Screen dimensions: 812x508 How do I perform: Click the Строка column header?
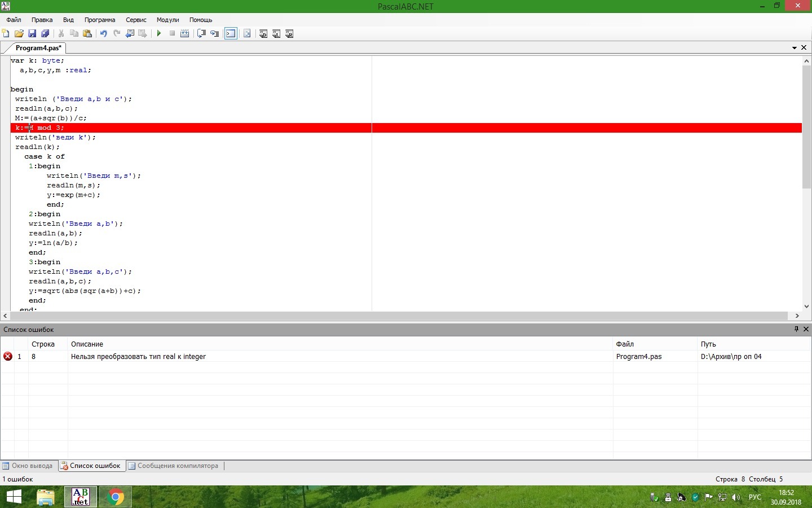tap(48, 344)
